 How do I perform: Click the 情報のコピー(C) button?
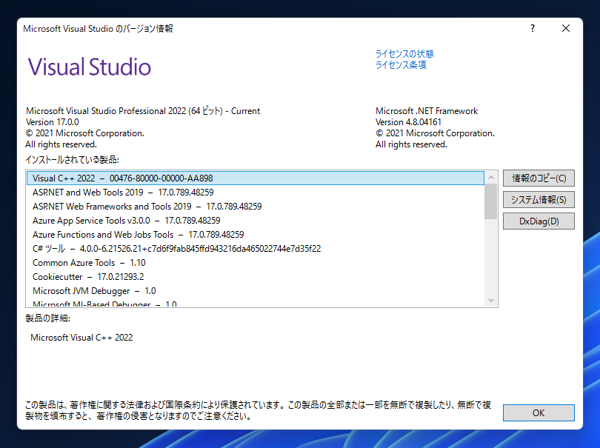[x=539, y=178]
